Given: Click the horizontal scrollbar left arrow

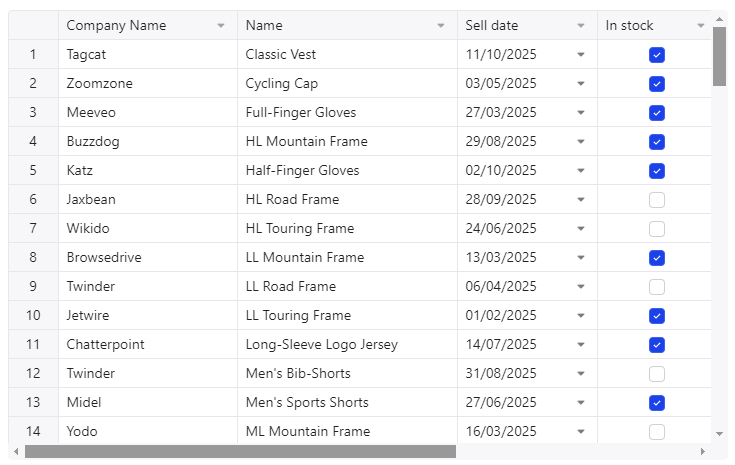Looking at the screenshot, I should [x=16, y=452].
